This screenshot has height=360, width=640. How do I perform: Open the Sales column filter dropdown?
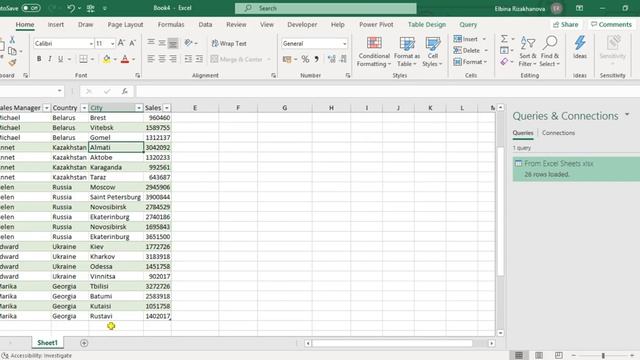(167, 108)
